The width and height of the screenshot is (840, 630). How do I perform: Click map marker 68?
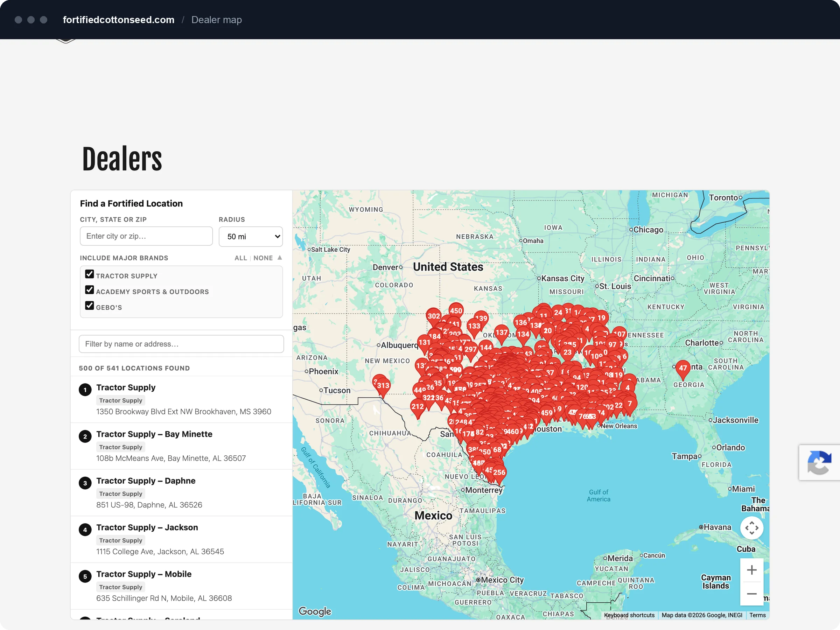point(497,451)
